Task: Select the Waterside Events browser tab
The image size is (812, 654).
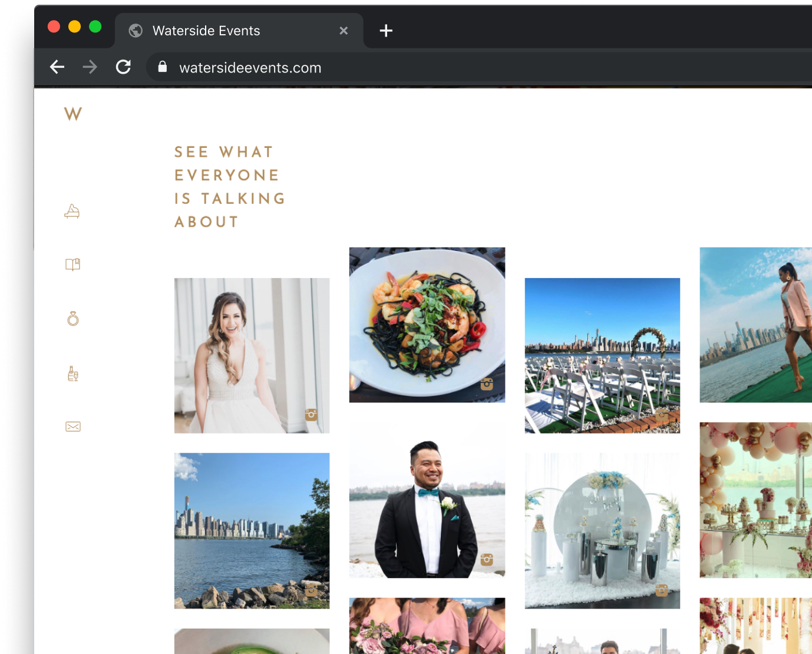Action: pyautogui.click(x=239, y=31)
